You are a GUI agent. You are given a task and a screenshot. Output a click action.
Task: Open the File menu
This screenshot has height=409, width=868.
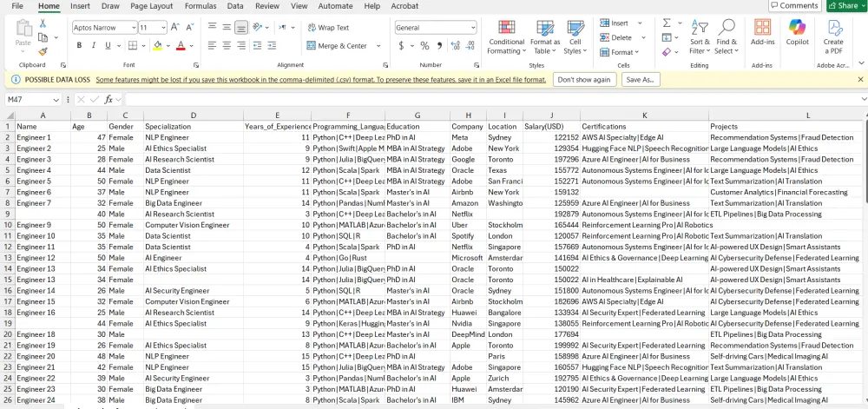pyautogui.click(x=17, y=6)
